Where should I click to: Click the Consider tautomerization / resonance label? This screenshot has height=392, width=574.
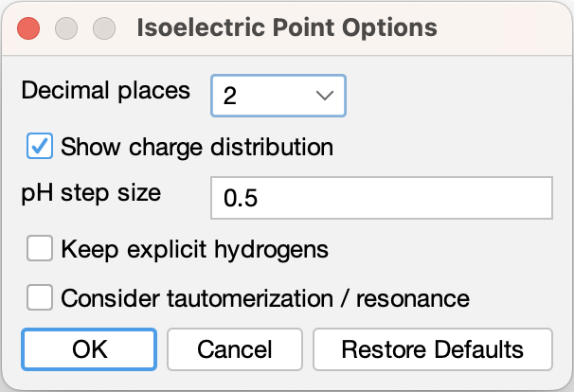pos(265,298)
